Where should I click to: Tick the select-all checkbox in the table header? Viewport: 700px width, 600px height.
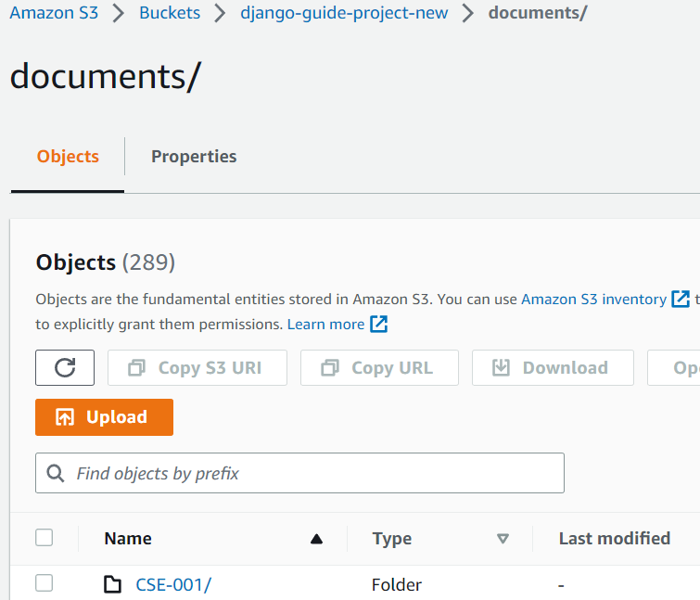[45, 538]
